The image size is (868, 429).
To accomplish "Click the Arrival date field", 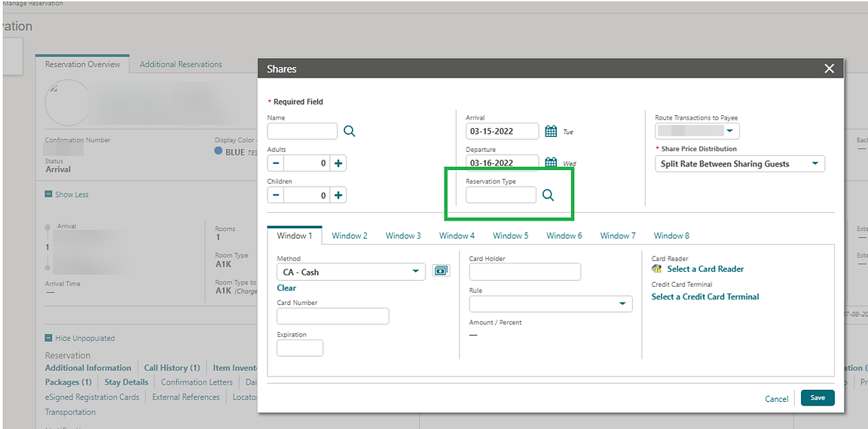I will [x=502, y=131].
